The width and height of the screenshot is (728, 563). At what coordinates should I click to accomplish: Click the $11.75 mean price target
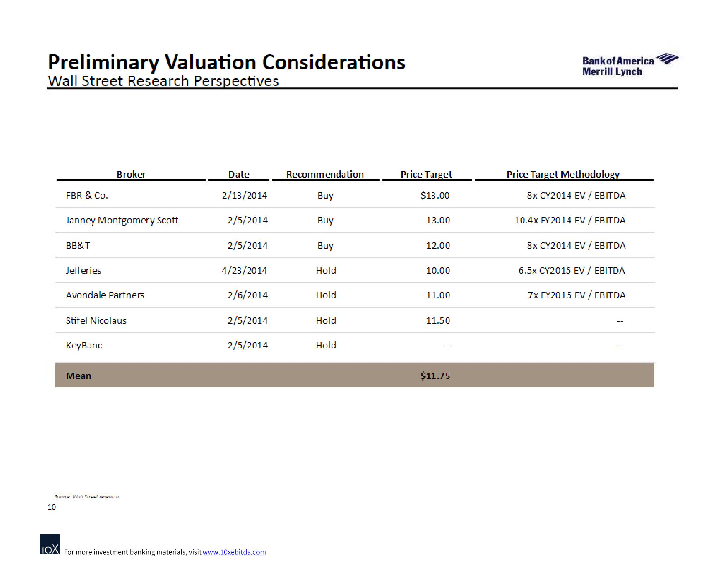435,376
